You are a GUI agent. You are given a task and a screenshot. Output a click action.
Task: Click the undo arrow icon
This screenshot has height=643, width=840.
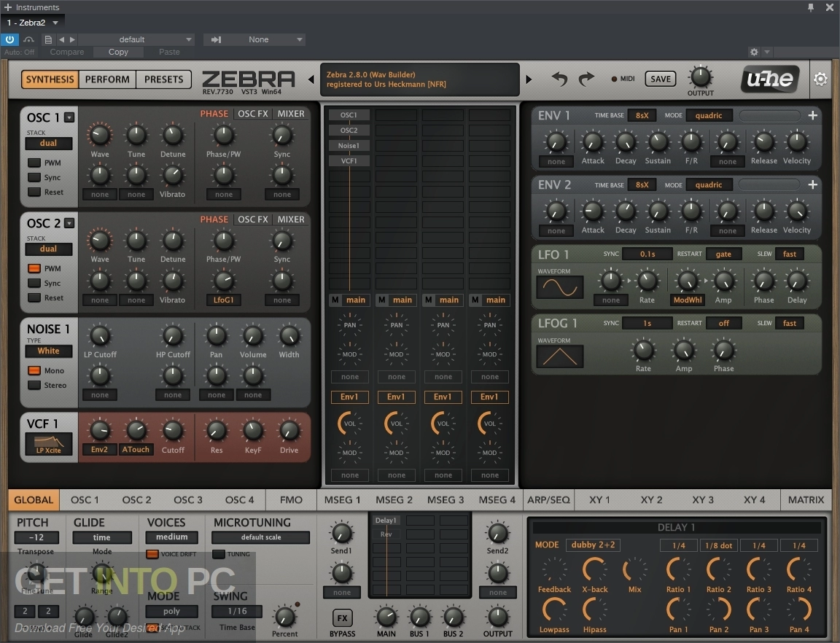[x=559, y=79]
